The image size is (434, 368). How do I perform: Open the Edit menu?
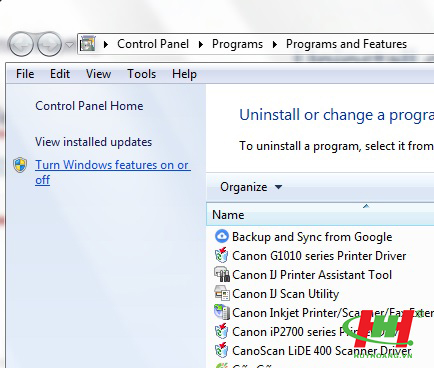tap(60, 74)
